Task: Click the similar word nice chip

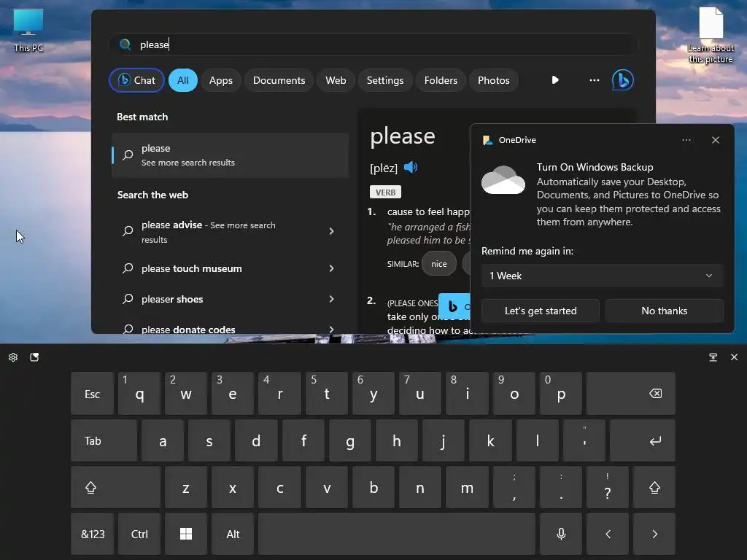Action: click(438, 263)
